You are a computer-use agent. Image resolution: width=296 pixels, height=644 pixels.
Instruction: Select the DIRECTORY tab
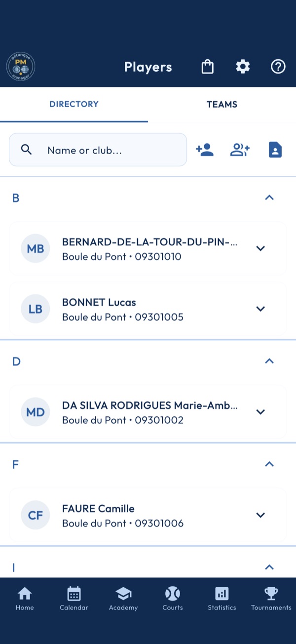click(x=74, y=104)
